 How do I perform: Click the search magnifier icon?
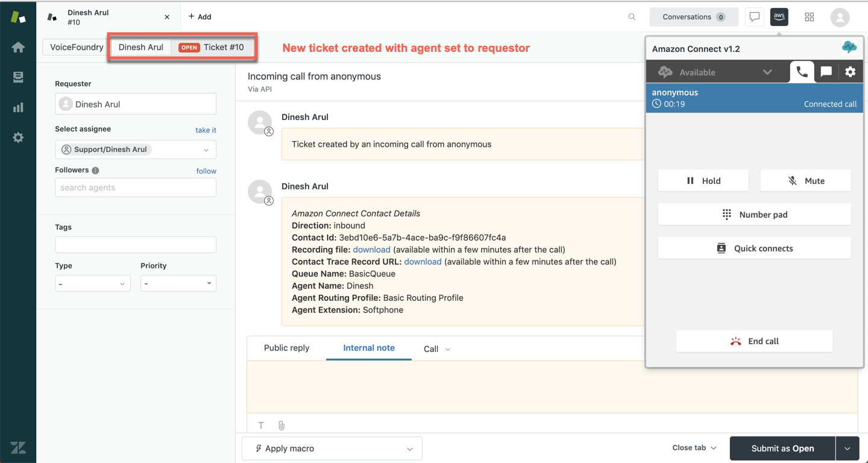click(x=632, y=17)
